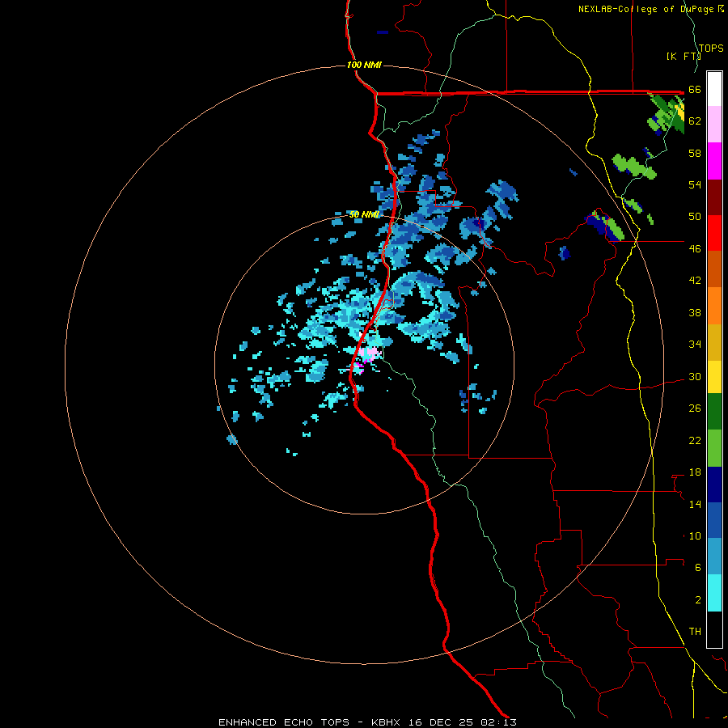Screen dimensions: 728x728
Task: Click the 02:13 timestamp
Action: (498, 722)
